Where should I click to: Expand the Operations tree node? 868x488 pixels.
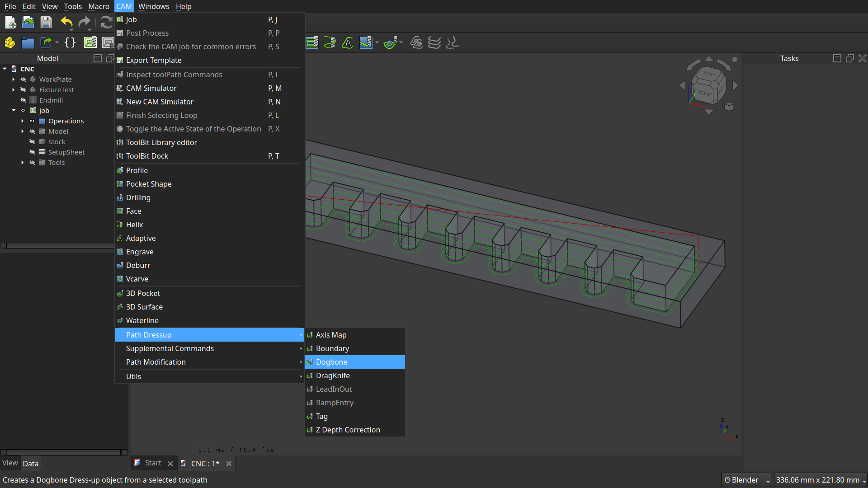tap(23, 121)
